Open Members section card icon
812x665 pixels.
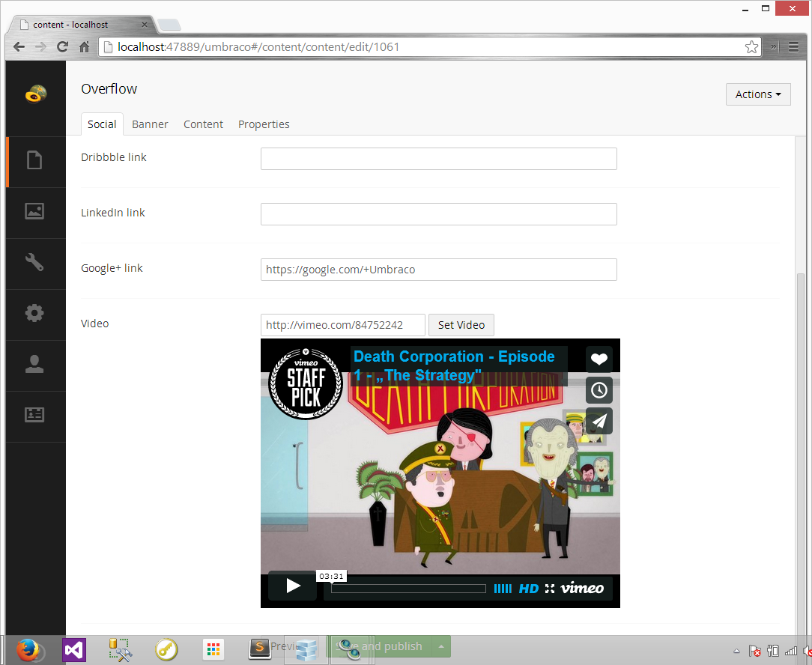[34, 414]
